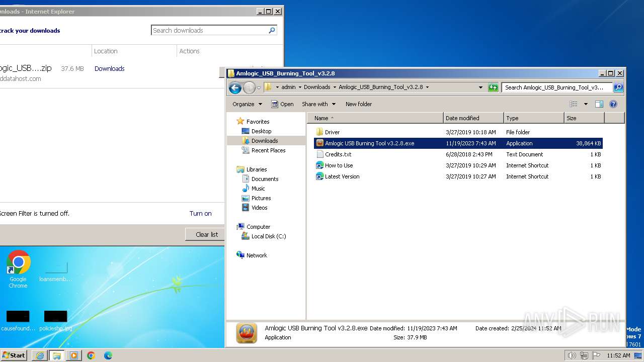Click the volume speaker tray icon
The width and height of the screenshot is (644, 362).
coord(572,355)
